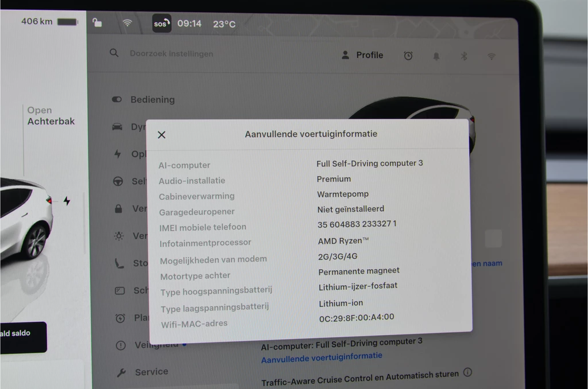Select the Garagedeuropener label
The width and height of the screenshot is (588, 389).
[196, 212]
